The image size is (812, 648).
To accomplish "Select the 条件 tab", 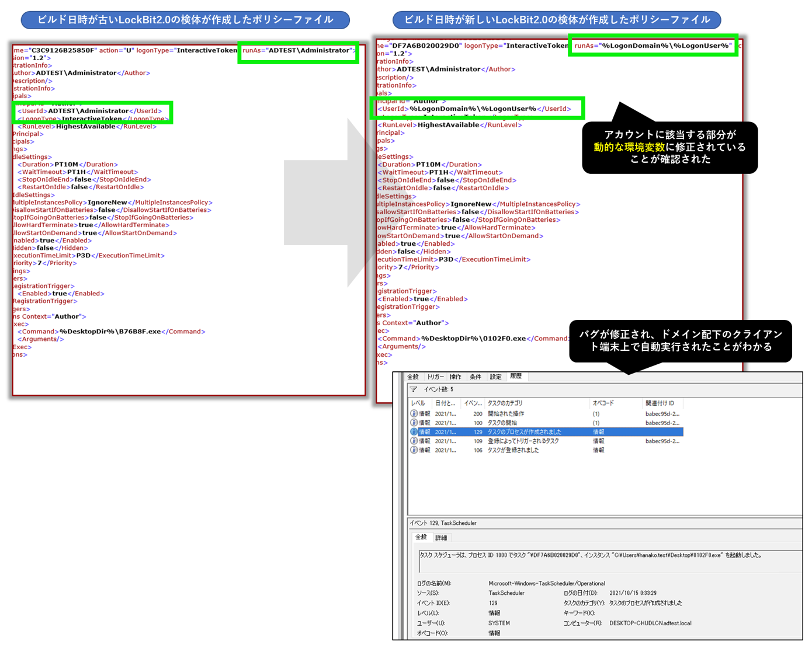I will [476, 377].
